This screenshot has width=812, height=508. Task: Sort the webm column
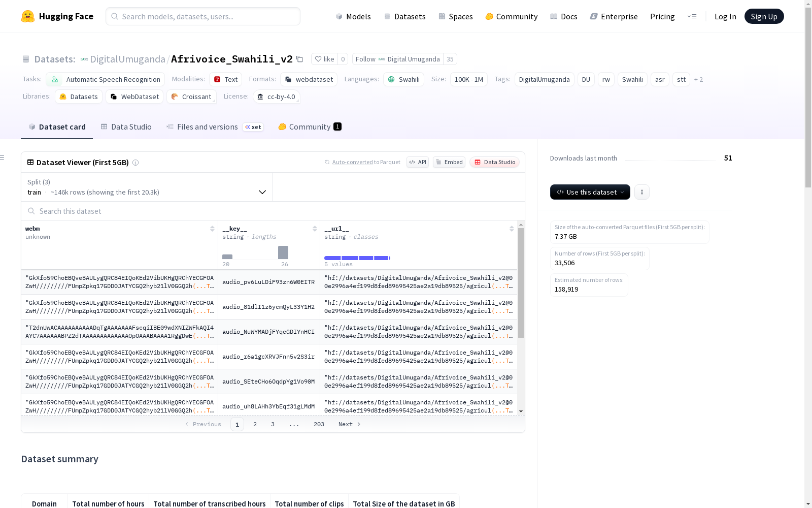[212, 229]
